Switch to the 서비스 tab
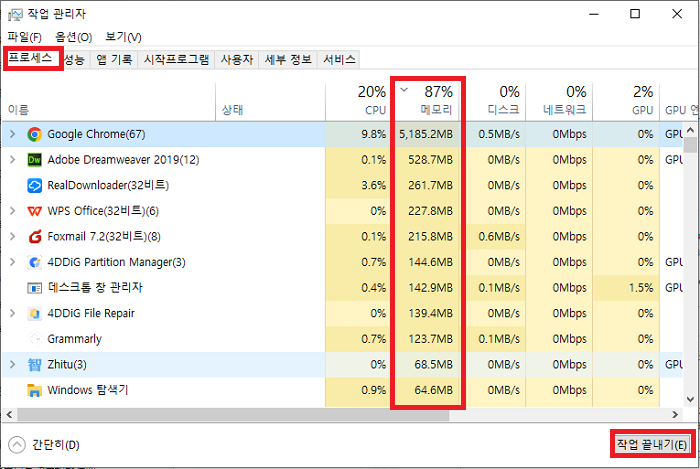This screenshot has height=469, width=700. coord(339,59)
